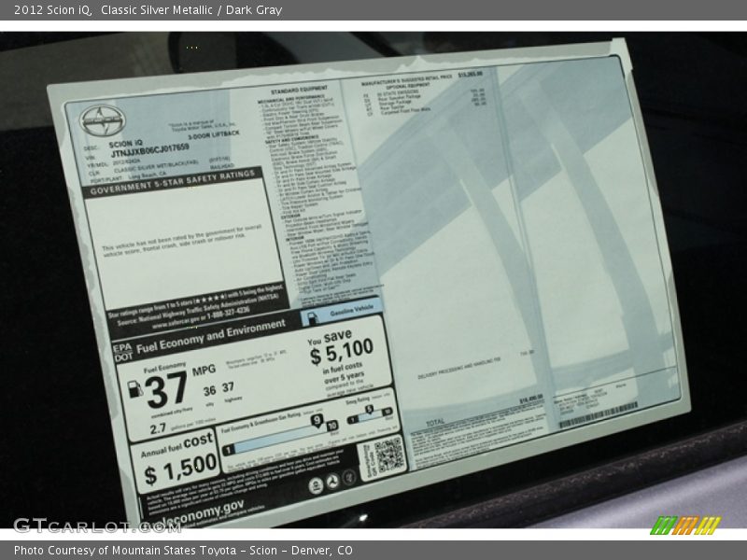The width and height of the screenshot is (747, 560).
Task: Click the fuel pump icon beside 37 MPG
Action: coord(134,389)
